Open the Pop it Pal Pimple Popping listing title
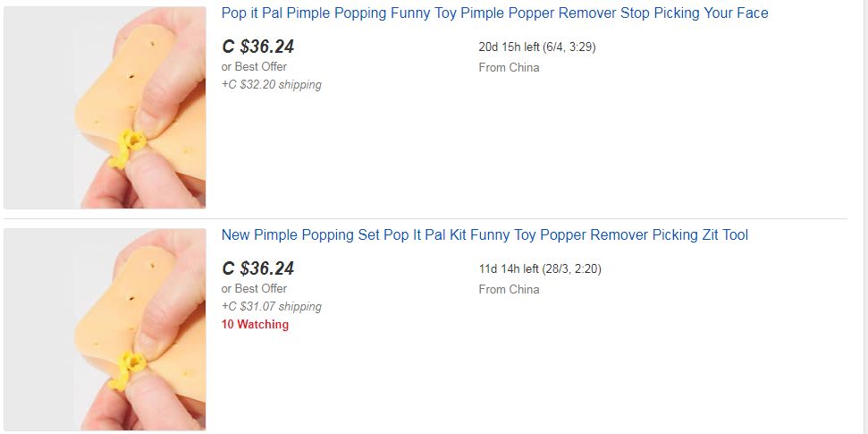Image resolution: width=868 pixels, height=434 pixels. tap(494, 13)
